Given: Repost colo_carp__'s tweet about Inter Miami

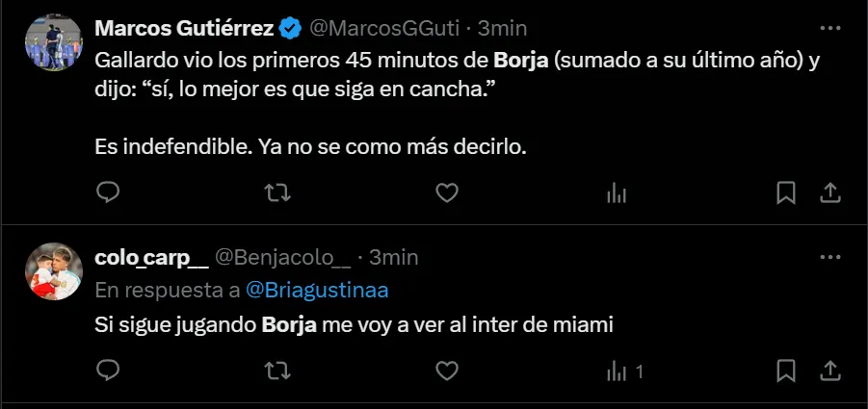Looking at the screenshot, I should point(277,371).
